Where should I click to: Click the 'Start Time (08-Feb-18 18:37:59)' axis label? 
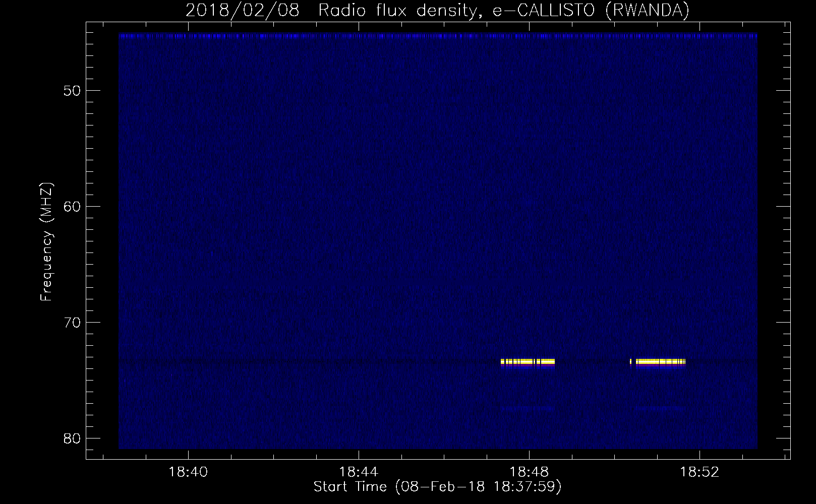(437, 487)
